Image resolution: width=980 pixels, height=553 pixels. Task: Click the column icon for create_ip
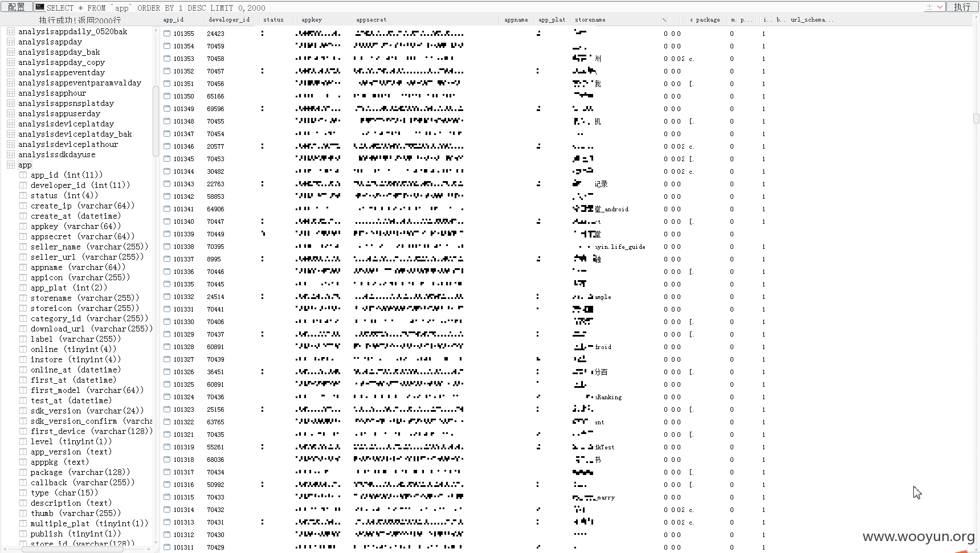pyautogui.click(x=23, y=206)
